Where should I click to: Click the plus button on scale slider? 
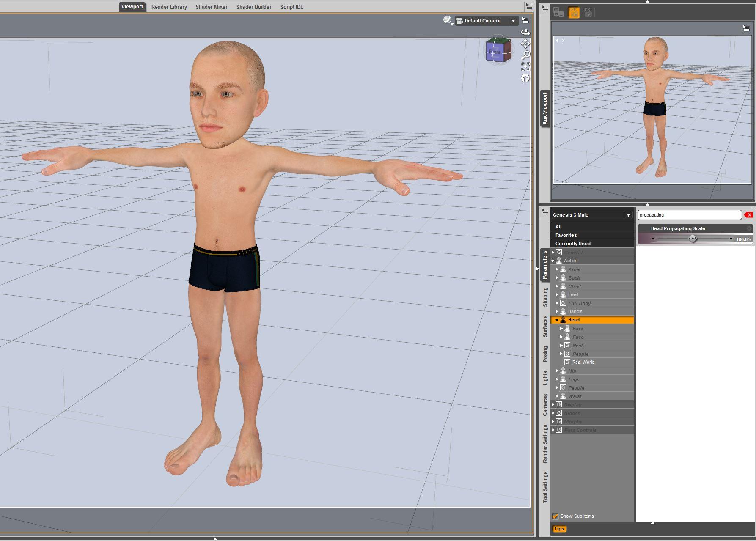(x=731, y=239)
